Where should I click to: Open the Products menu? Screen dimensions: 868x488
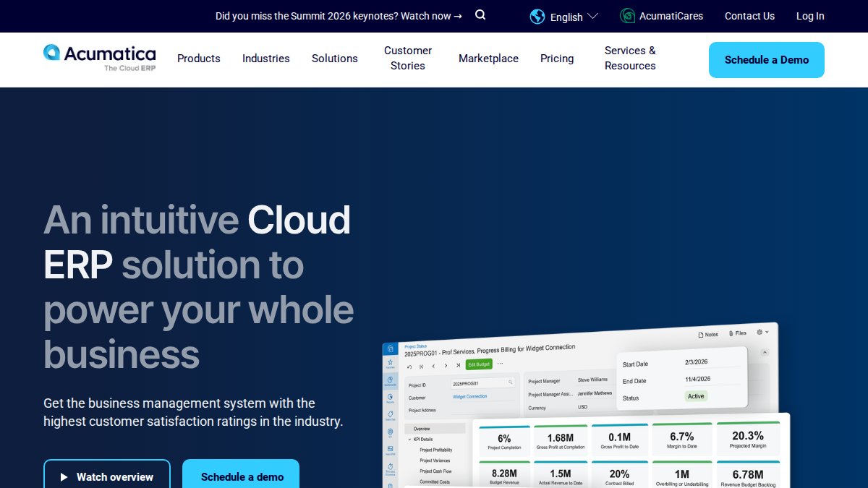pyautogui.click(x=199, y=59)
